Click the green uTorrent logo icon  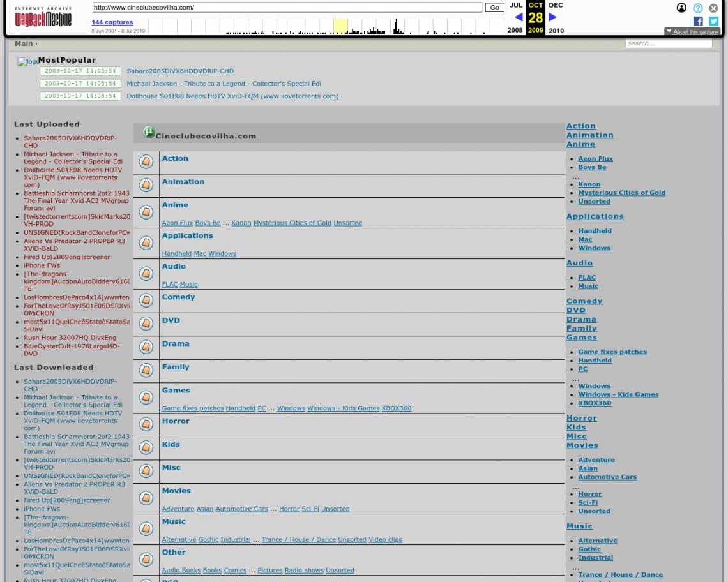coord(149,132)
